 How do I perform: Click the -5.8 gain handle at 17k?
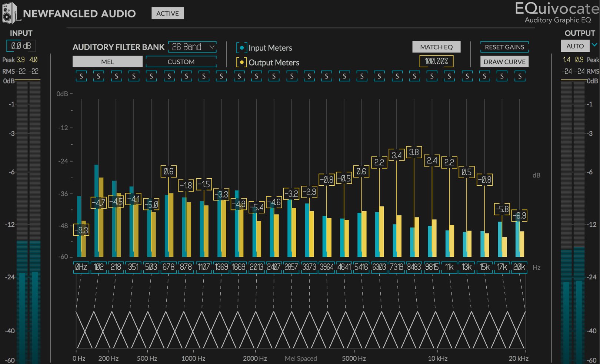pyautogui.click(x=502, y=209)
